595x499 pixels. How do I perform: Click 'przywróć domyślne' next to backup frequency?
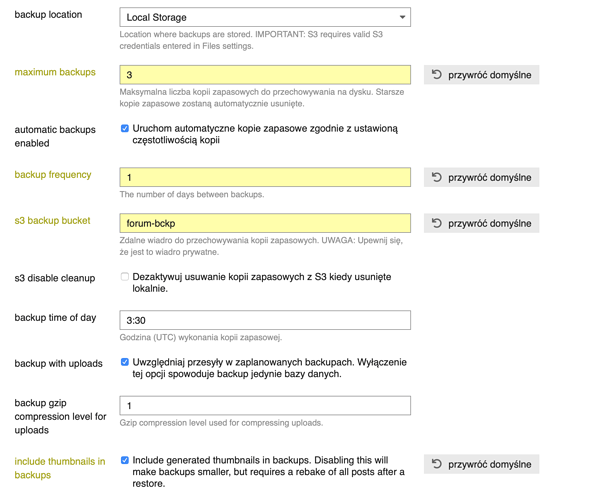point(482,177)
